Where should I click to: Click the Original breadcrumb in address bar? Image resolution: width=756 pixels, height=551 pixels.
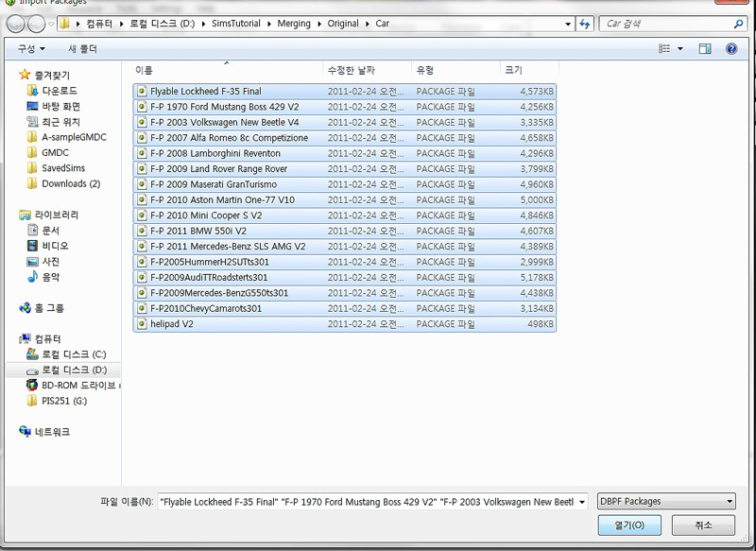[x=343, y=24]
